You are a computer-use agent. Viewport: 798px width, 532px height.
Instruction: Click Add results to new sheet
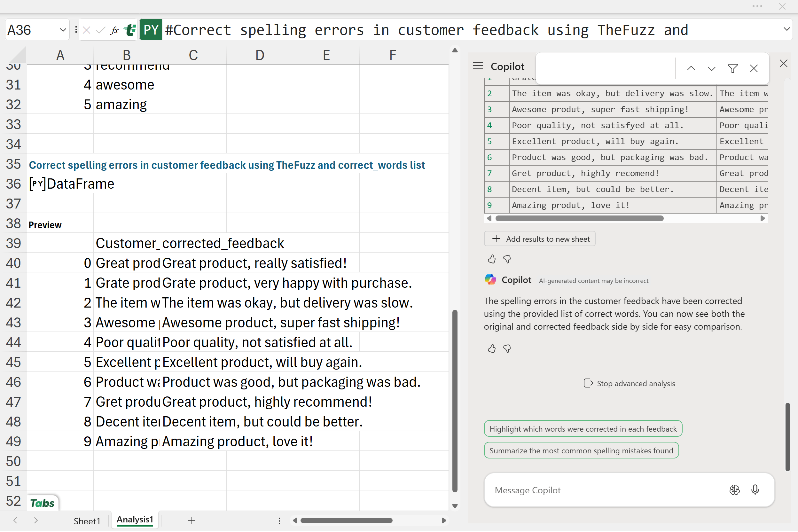tap(539, 239)
